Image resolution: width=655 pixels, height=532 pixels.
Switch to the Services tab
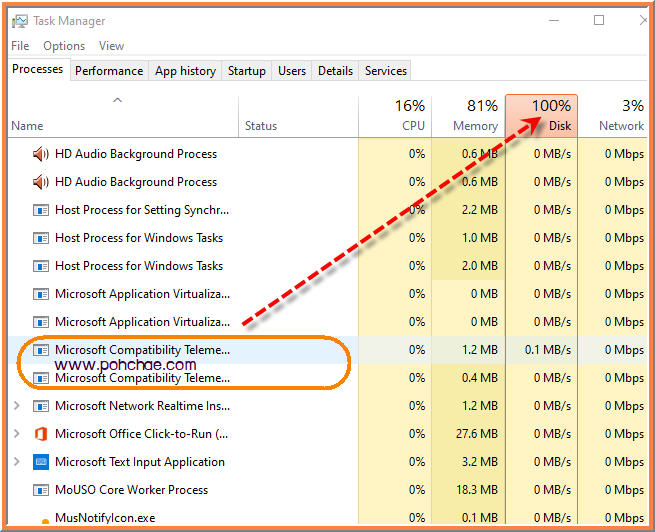point(386,71)
